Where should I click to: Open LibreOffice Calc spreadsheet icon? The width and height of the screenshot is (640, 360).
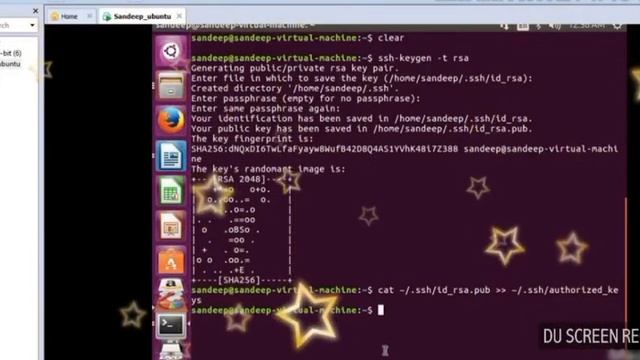[171, 191]
